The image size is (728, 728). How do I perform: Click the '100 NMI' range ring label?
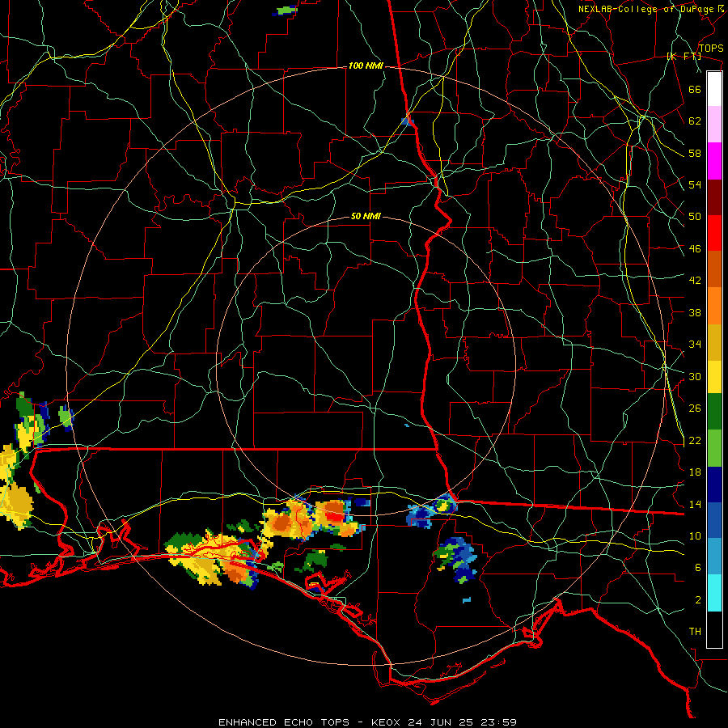pyautogui.click(x=366, y=66)
